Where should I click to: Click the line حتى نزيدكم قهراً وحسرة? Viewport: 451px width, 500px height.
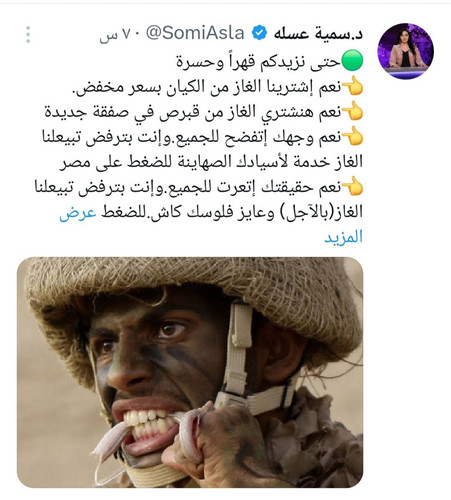click(258, 62)
